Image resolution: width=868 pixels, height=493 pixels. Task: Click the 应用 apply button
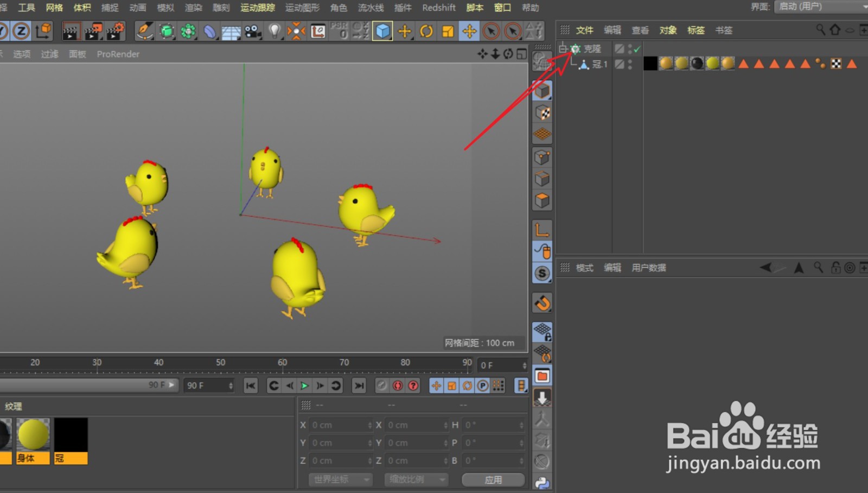(x=493, y=479)
